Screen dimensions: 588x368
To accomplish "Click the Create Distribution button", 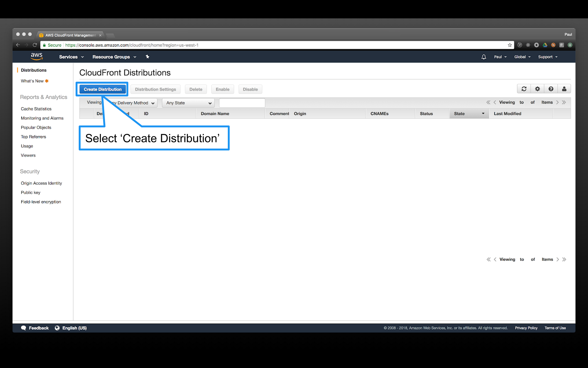I will (103, 89).
